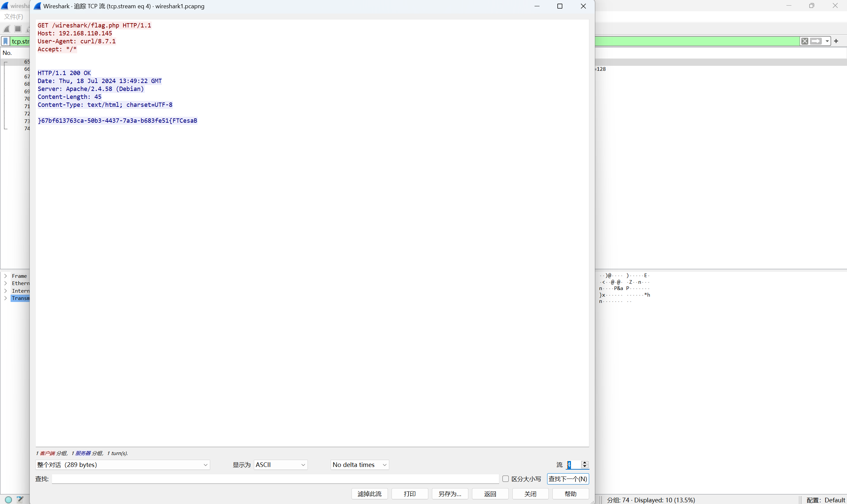Click the 查找下一个(N) button
Viewport: 847px width, 504px height.
coord(568,479)
